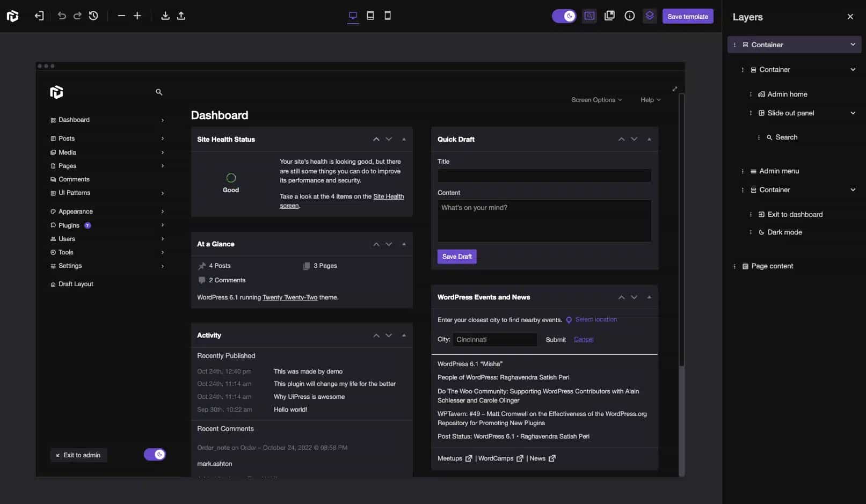This screenshot has width=866, height=504.
Task: Click the search magnifier in admin sidebar
Action: tap(159, 92)
